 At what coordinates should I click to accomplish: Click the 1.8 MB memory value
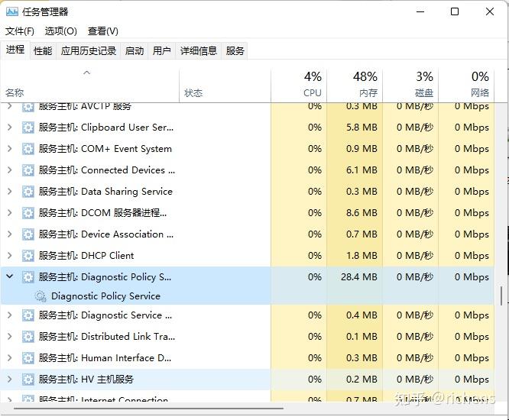tap(361, 256)
